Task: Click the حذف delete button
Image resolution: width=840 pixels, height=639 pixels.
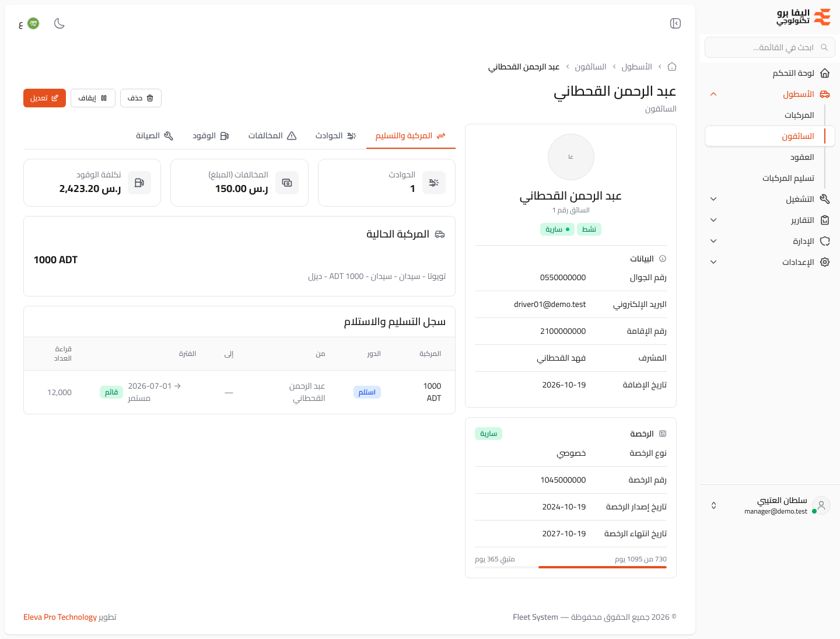Action: [x=141, y=98]
